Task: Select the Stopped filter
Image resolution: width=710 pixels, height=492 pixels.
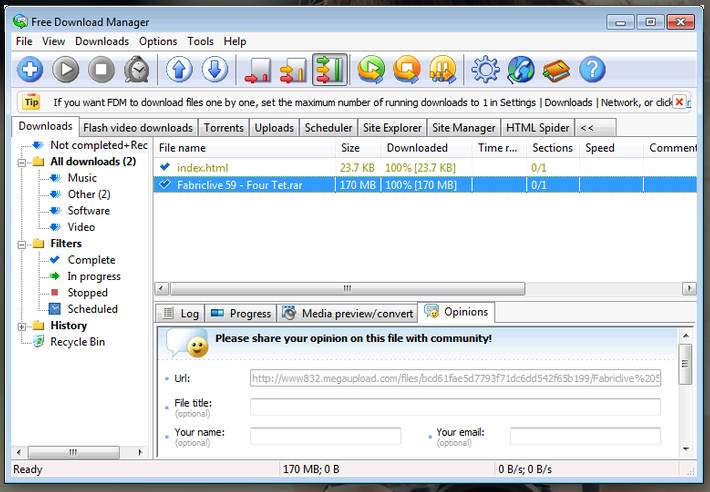Action: click(87, 292)
